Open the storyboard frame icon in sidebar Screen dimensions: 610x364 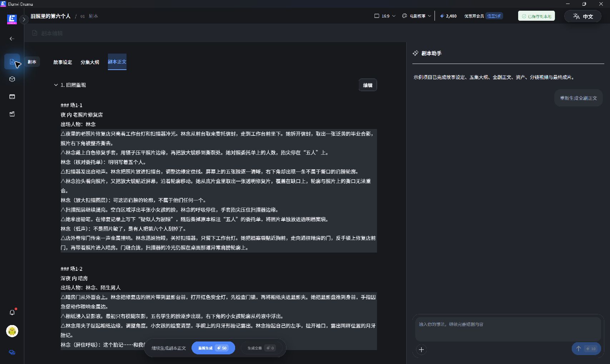coord(12,97)
